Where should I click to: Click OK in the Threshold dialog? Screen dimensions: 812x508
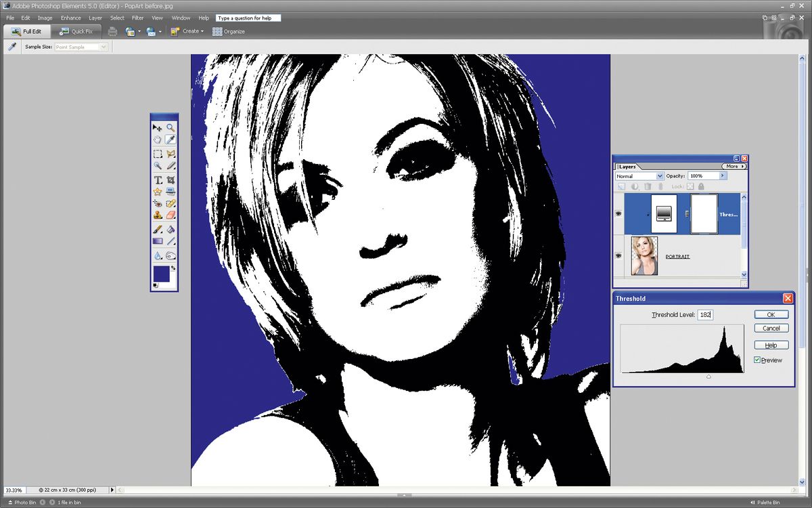coord(771,314)
